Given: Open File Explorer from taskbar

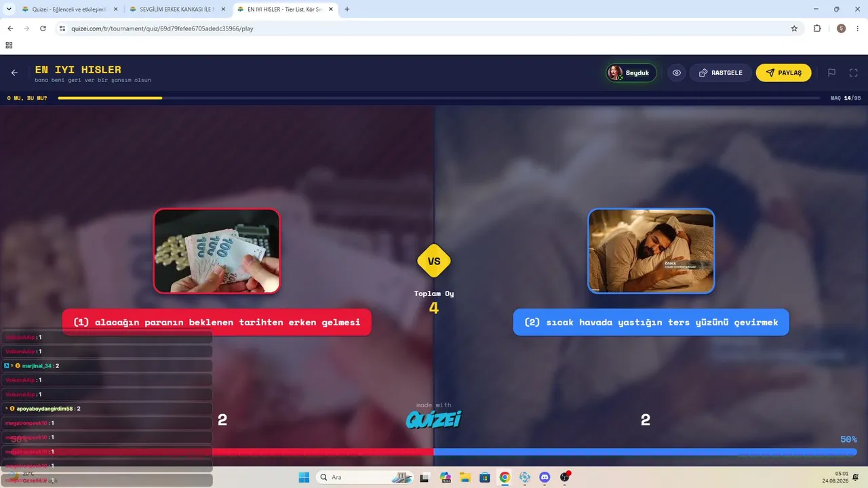Looking at the screenshot, I should 465,477.
